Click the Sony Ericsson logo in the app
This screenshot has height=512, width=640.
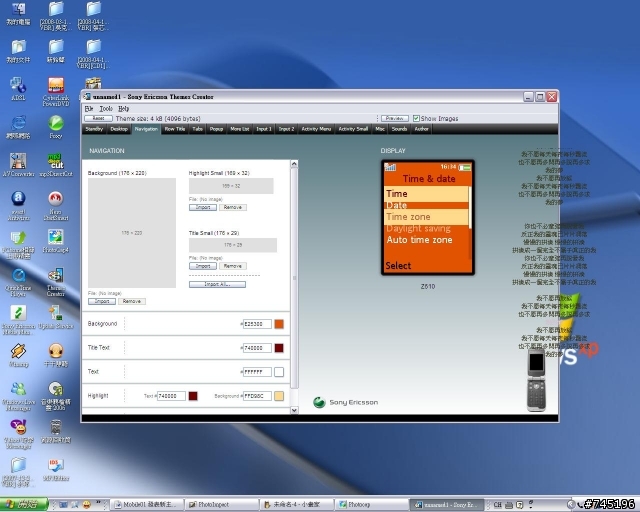click(x=345, y=402)
